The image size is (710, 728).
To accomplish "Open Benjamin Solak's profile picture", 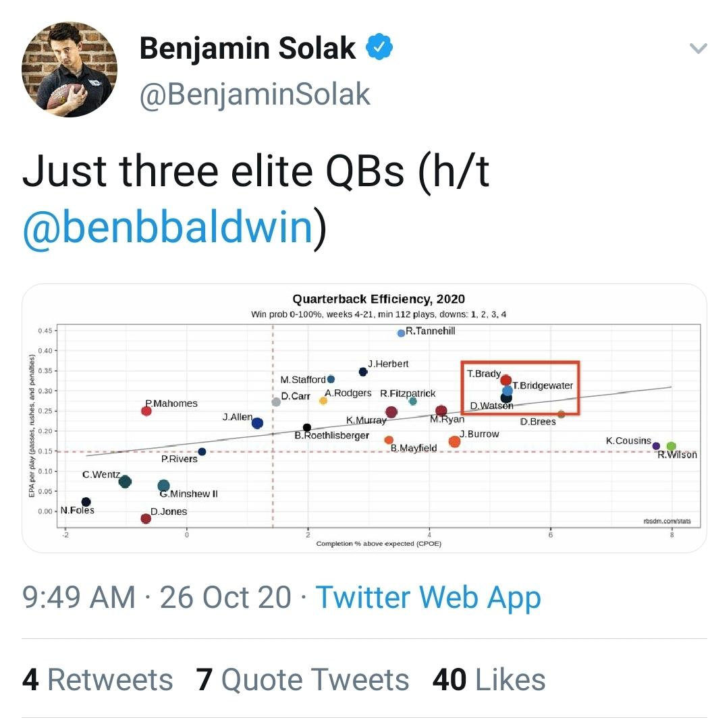I will (70, 69).
